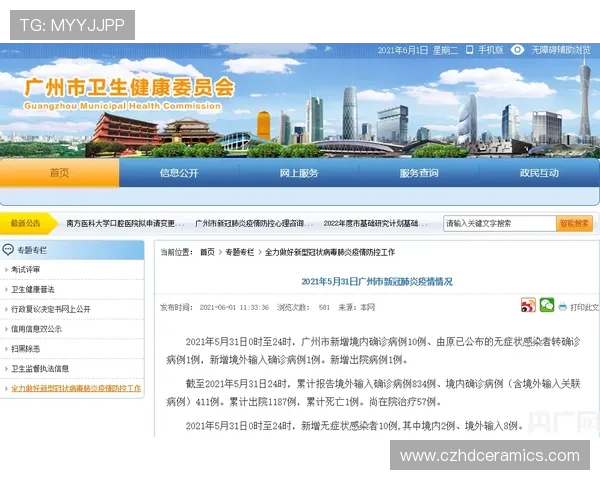Select 信用信息双公示 in sidebar
The height and width of the screenshot is (480, 600).
coord(36,329)
